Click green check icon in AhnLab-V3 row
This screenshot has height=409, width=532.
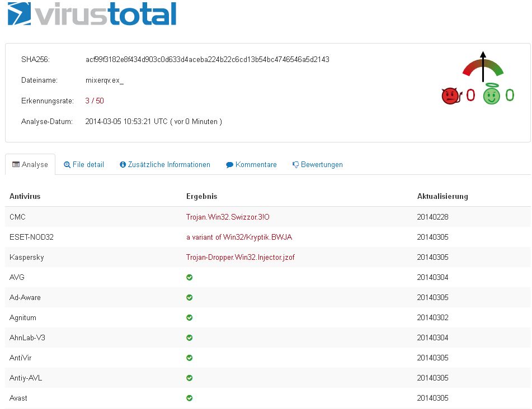(189, 337)
